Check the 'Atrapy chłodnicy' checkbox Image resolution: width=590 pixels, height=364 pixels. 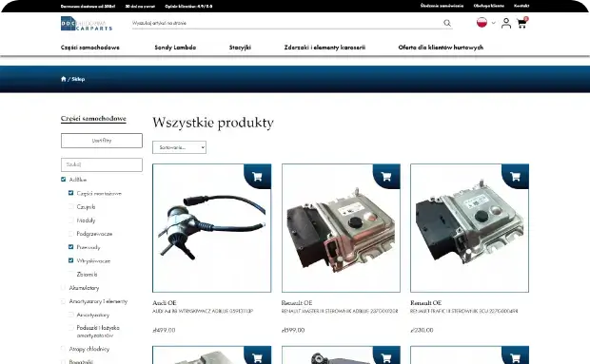coord(63,349)
